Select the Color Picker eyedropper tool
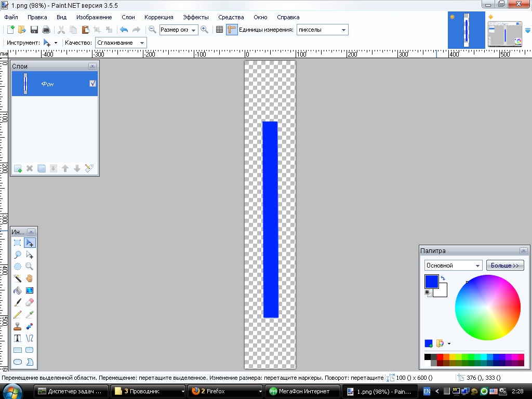The image size is (532, 399). pyautogui.click(x=30, y=314)
